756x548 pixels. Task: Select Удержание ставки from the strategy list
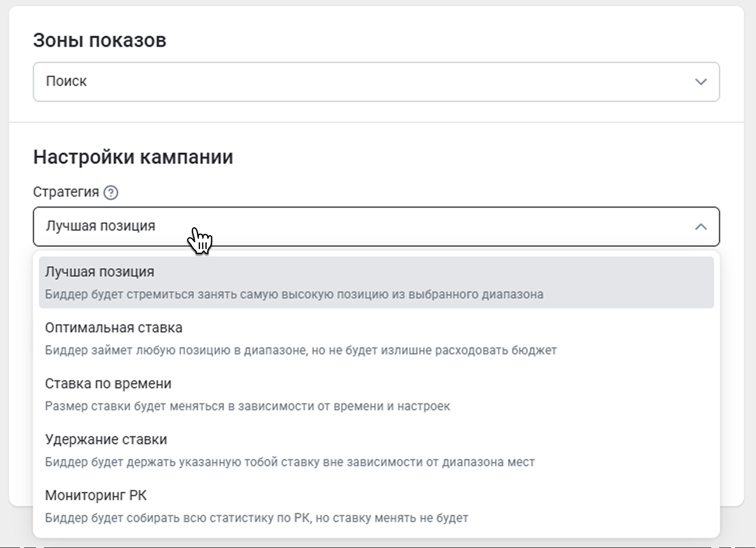point(106,440)
